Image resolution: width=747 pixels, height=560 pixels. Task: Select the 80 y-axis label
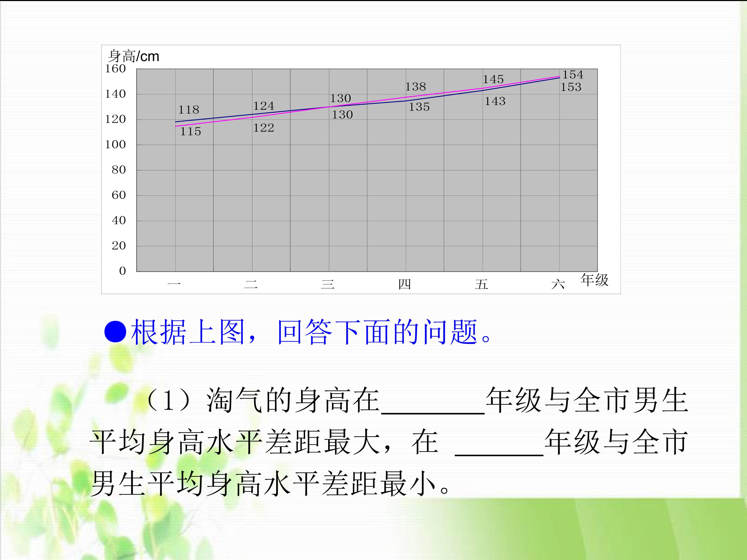tap(119, 170)
